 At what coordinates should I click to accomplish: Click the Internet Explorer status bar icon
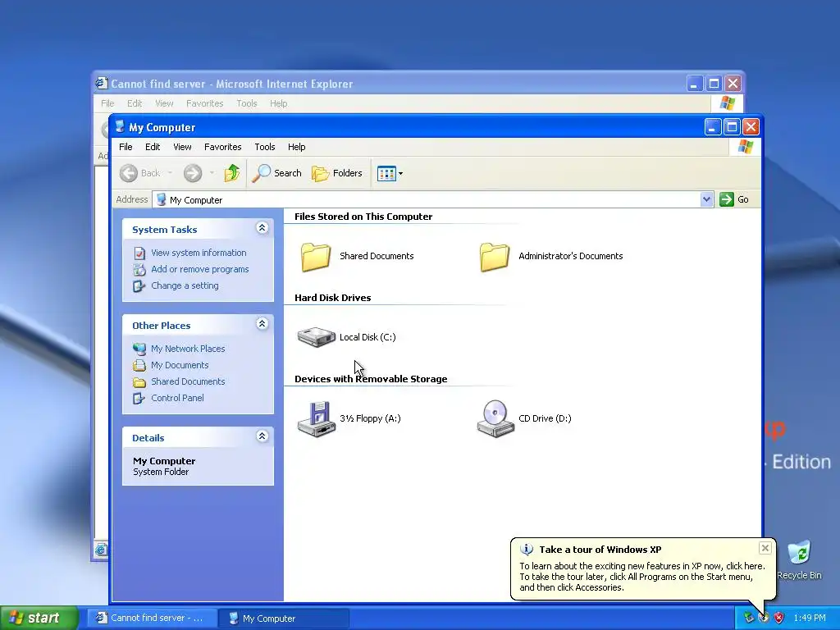tap(101, 549)
